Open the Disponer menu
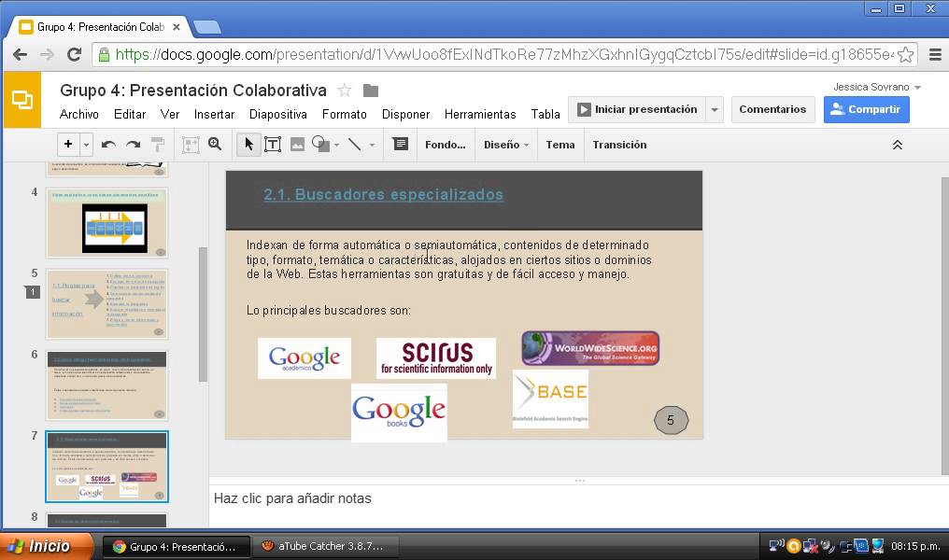The width and height of the screenshot is (949, 560). coord(405,114)
